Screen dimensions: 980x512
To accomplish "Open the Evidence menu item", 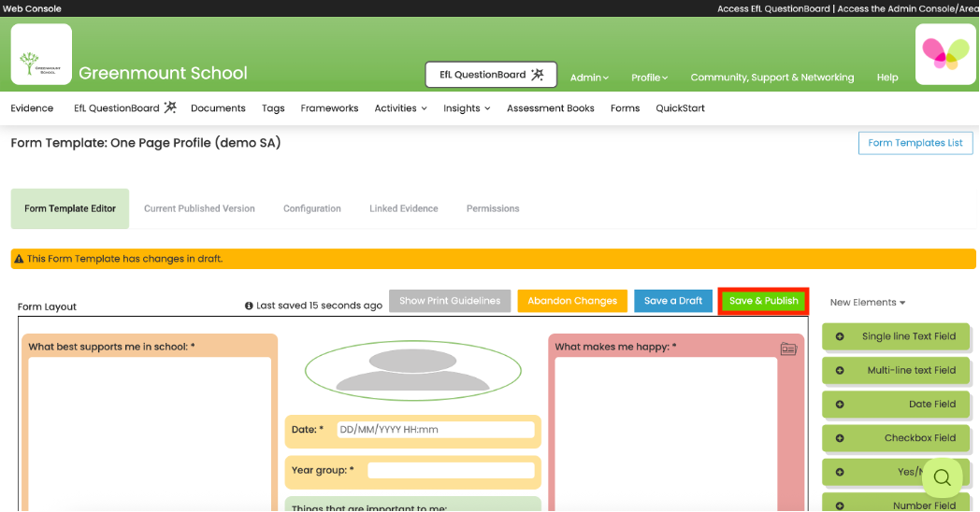I will coord(32,108).
